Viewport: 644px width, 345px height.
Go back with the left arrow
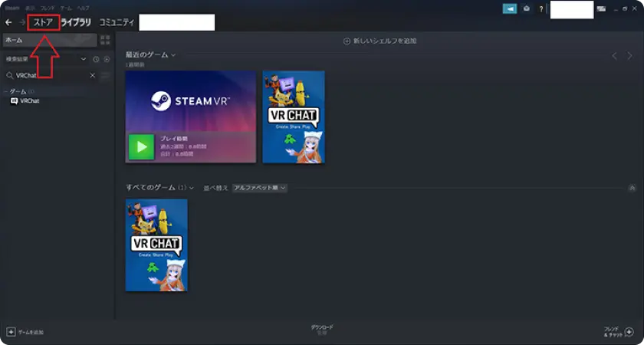(x=8, y=22)
